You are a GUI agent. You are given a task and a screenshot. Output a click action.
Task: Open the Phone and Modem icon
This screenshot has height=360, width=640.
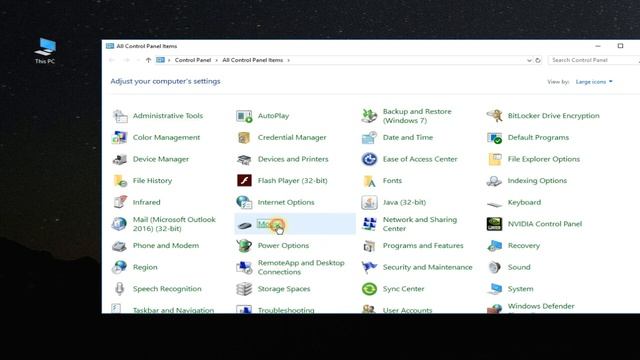point(120,246)
